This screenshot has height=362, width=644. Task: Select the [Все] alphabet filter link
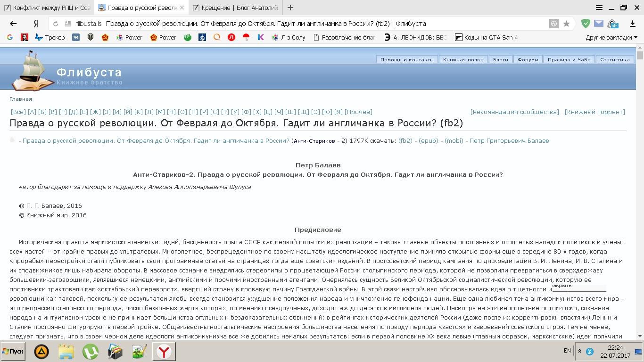tap(18, 112)
